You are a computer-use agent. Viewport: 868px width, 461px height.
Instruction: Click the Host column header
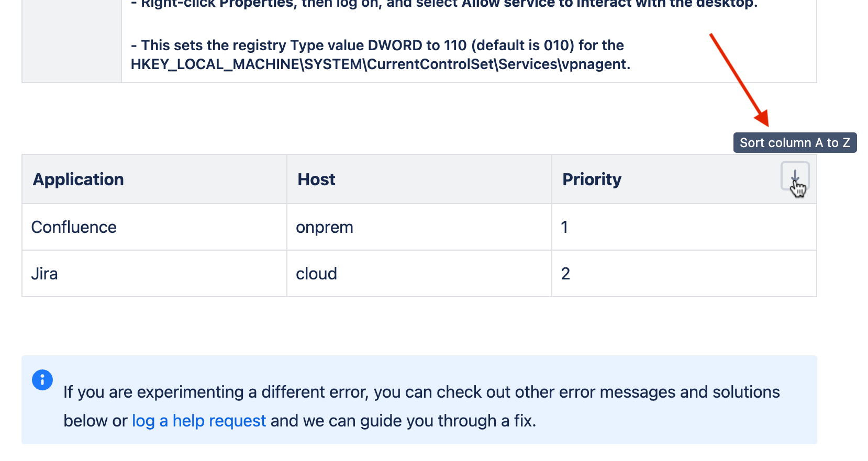(316, 179)
